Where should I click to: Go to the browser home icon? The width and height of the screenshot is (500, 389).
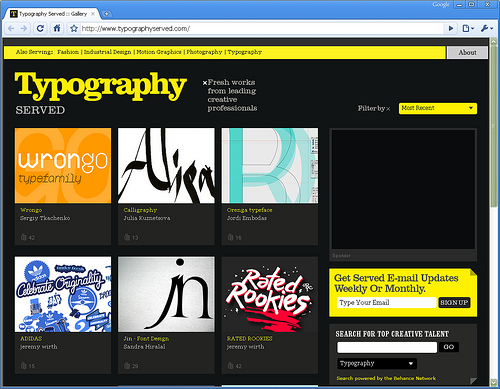pyautogui.click(x=57, y=28)
